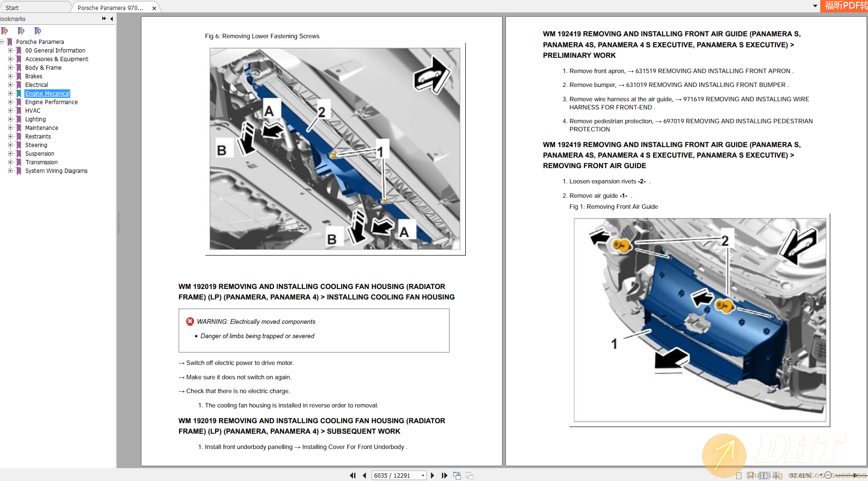The width and height of the screenshot is (868, 481).
Task: Expand the Engine Mecanical bookmark node
Action: point(10,94)
